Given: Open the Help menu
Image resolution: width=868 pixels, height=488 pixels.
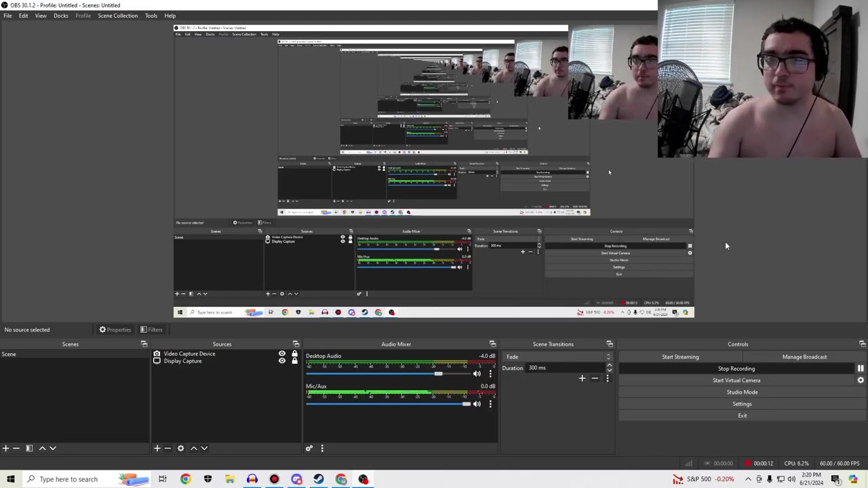Looking at the screenshot, I should pos(170,16).
